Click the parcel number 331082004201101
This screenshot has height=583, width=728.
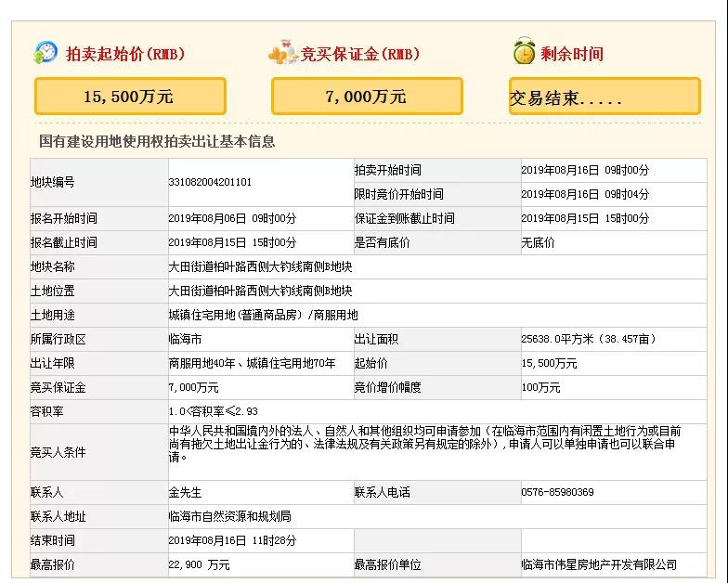(210, 183)
